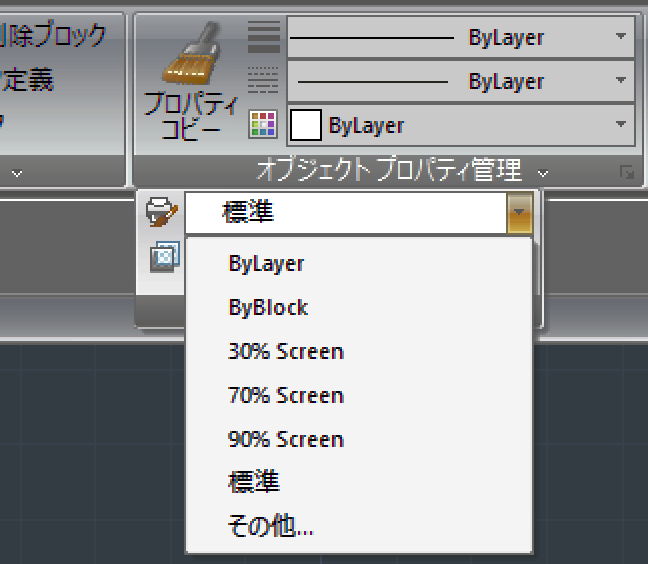This screenshot has height=564, width=648.
Task: Click the white color swatch next to ByLayer
Action: pyautogui.click(x=306, y=125)
